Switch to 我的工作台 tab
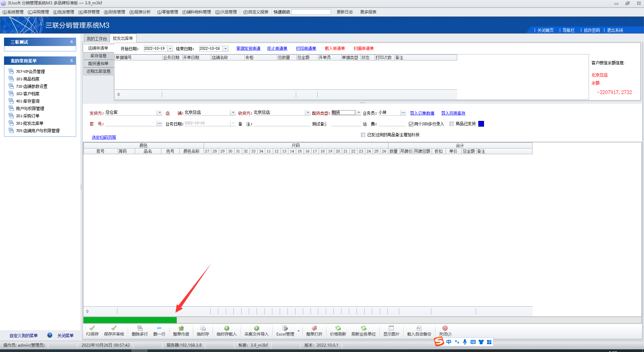644x352 pixels. click(x=97, y=39)
